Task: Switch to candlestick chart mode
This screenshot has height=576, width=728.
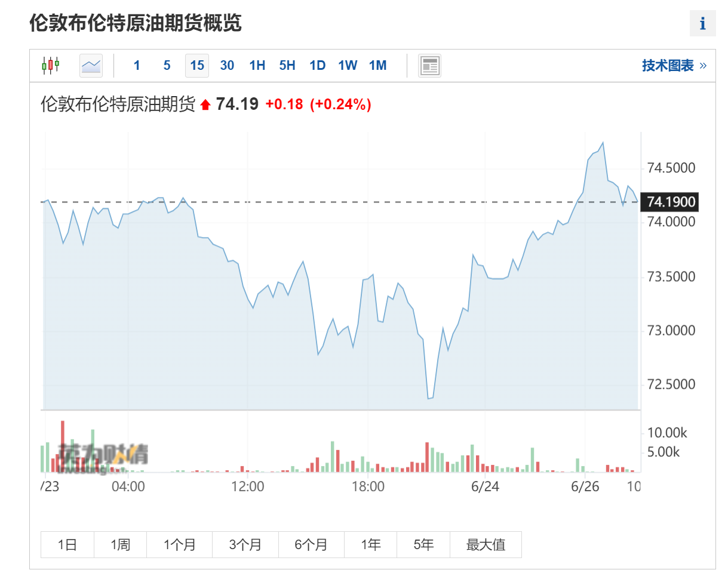Action: [x=51, y=65]
